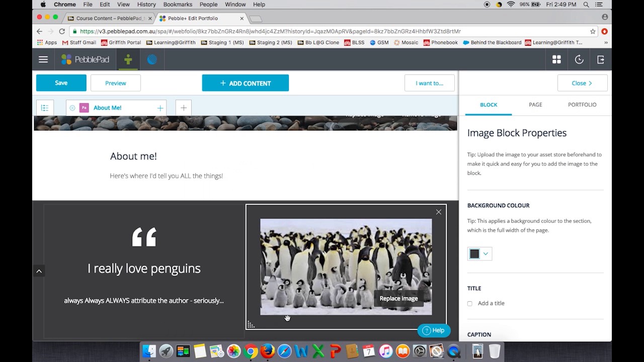Close the Pebble+ Edit Portfolio tab
644x362 pixels.
242,19
